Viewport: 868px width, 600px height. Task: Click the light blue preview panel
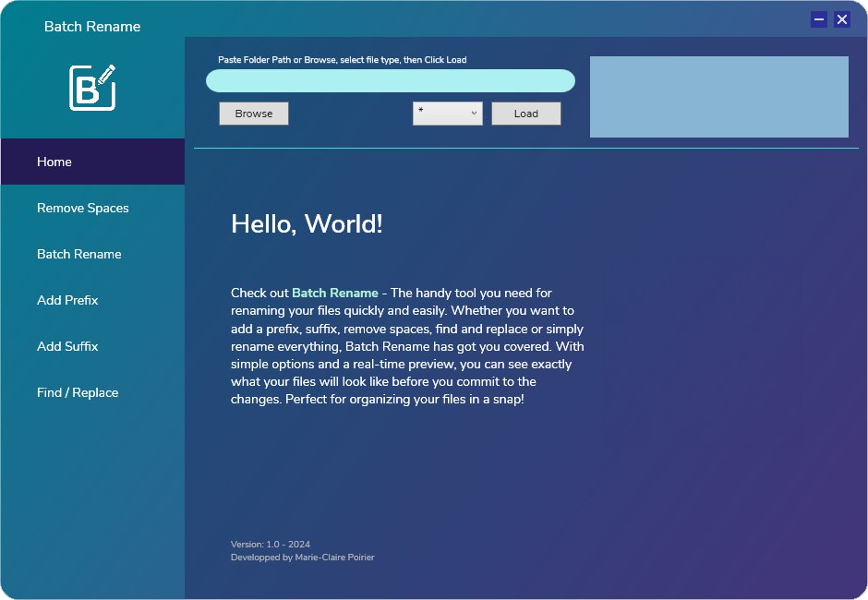[718, 97]
